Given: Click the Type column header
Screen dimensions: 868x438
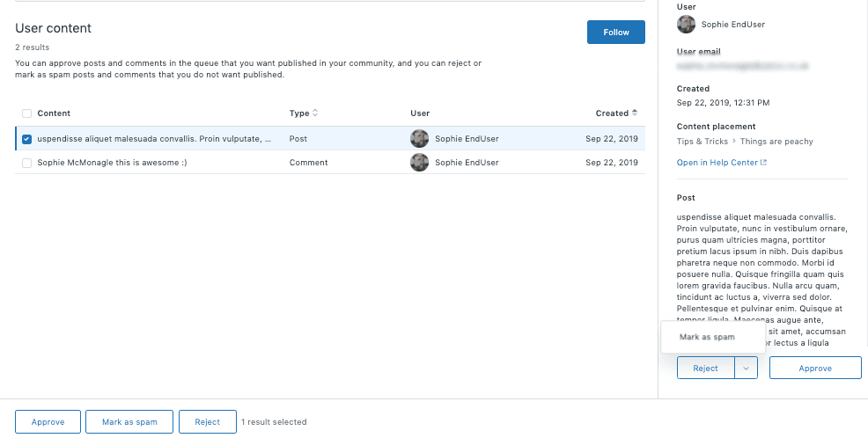Looking at the screenshot, I should point(299,113).
